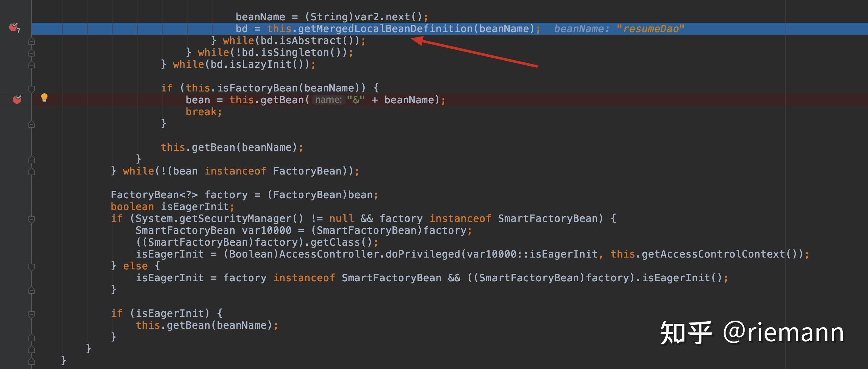868x369 pixels.
Task: Click the isFactoryBean method call
Action: coord(257,88)
